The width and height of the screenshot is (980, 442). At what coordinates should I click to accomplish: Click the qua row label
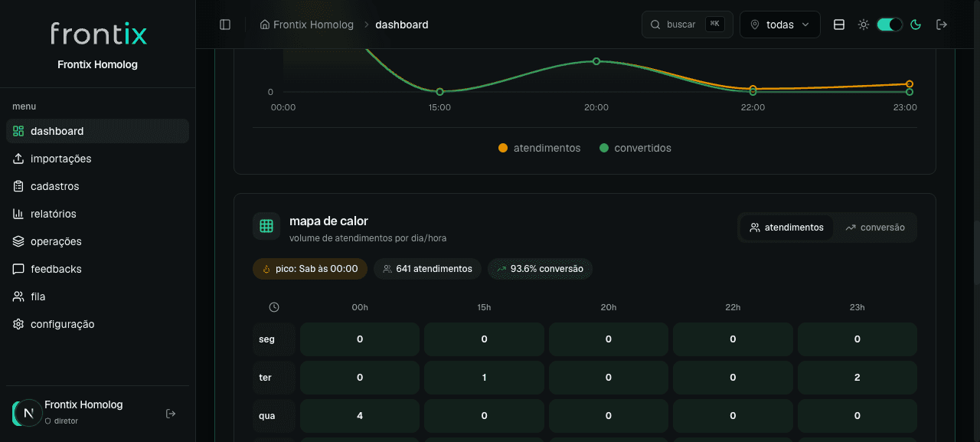(x=274, y=416)
